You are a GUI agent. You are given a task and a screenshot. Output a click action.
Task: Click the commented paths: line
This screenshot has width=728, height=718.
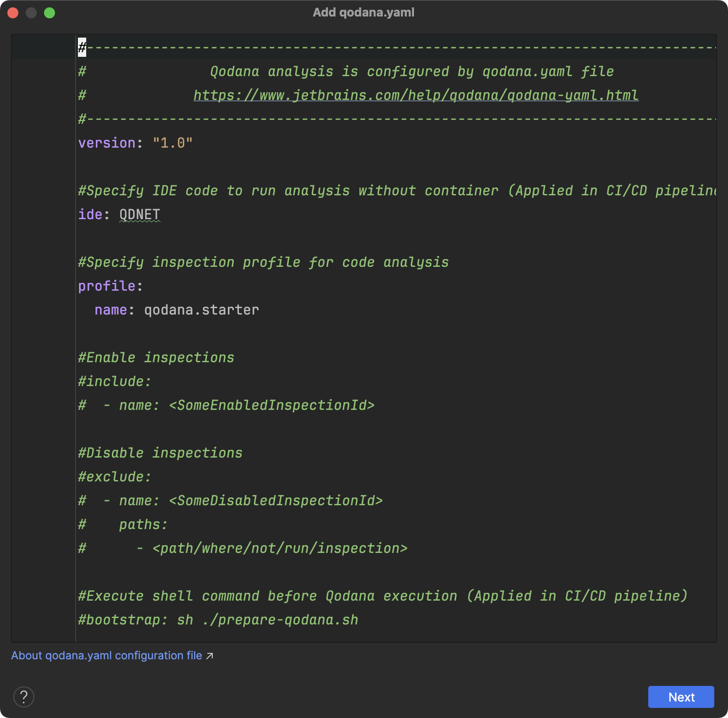tap(123, 525)
